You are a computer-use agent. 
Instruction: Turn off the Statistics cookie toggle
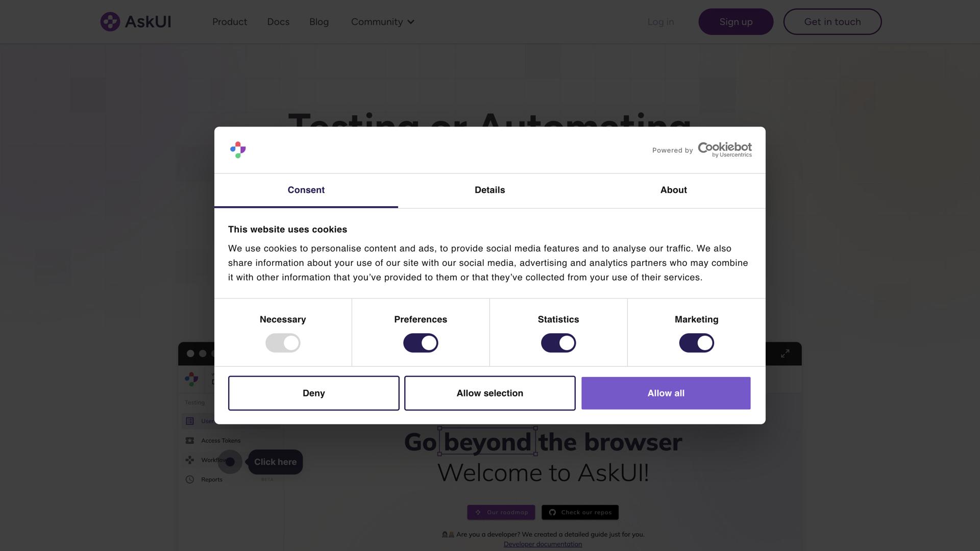click(x=558, y=343)
